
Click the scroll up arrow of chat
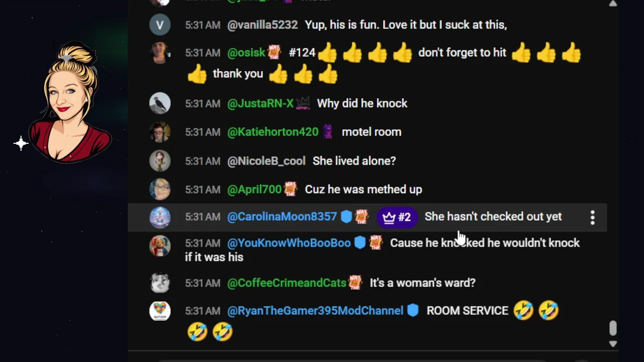point(613,4)
